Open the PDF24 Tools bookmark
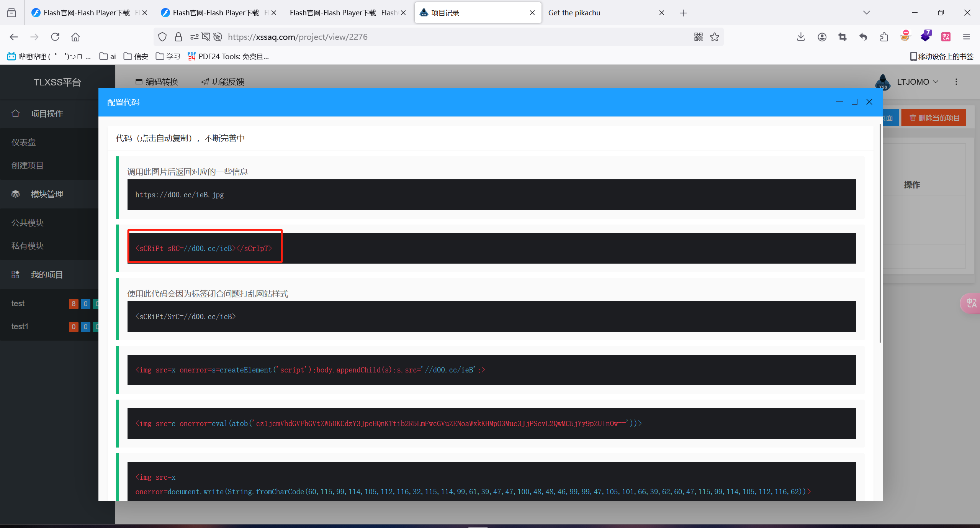The height and width of the screenshot is (528, 980). pyautogui.click(x=228, y=56)
